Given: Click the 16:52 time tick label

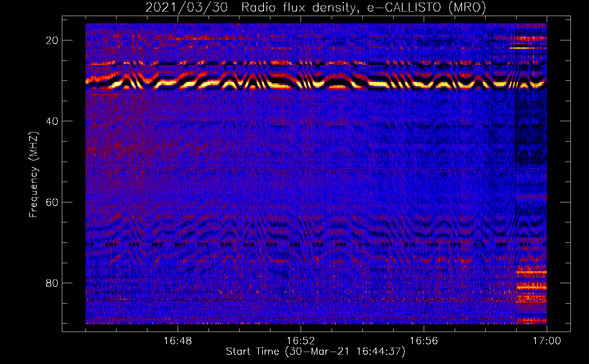Looking at the screenshot, I should (x=301, y=341).
